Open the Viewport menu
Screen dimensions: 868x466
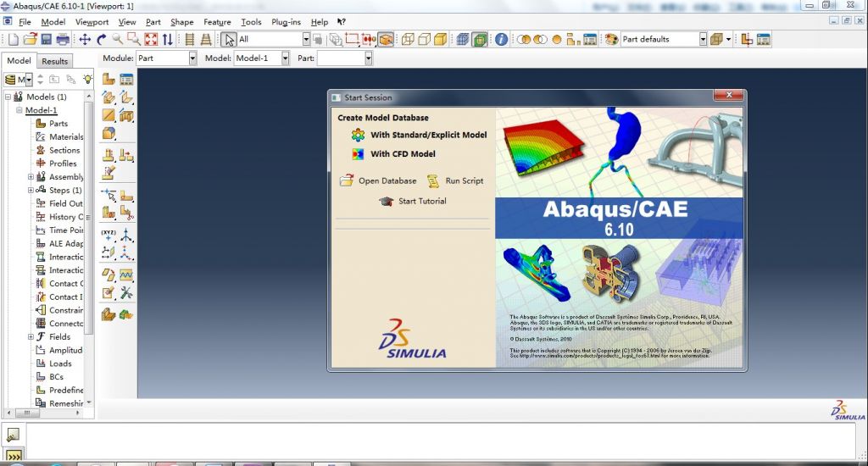pos(92,21)
